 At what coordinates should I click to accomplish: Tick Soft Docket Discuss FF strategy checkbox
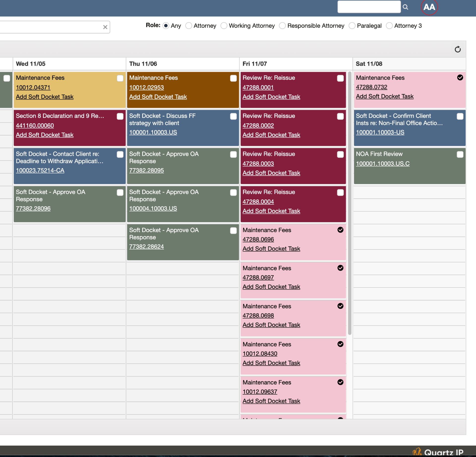point(233,116)
